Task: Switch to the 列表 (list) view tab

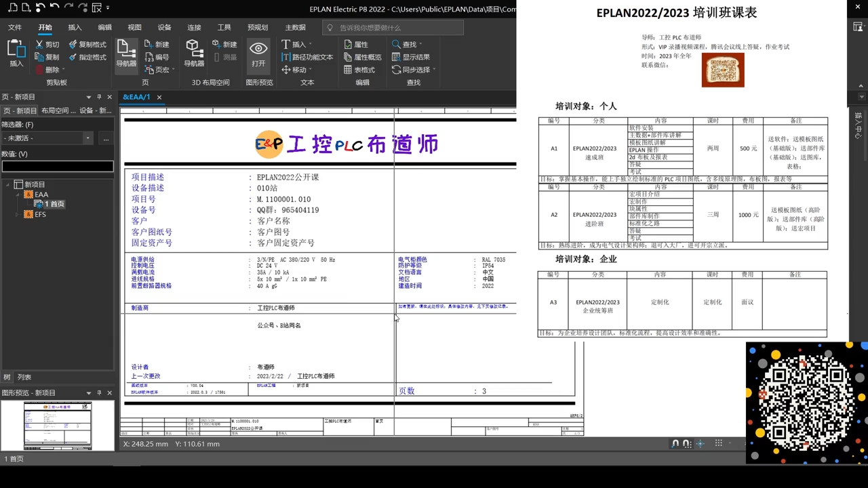Action: (x=24, y=378)
